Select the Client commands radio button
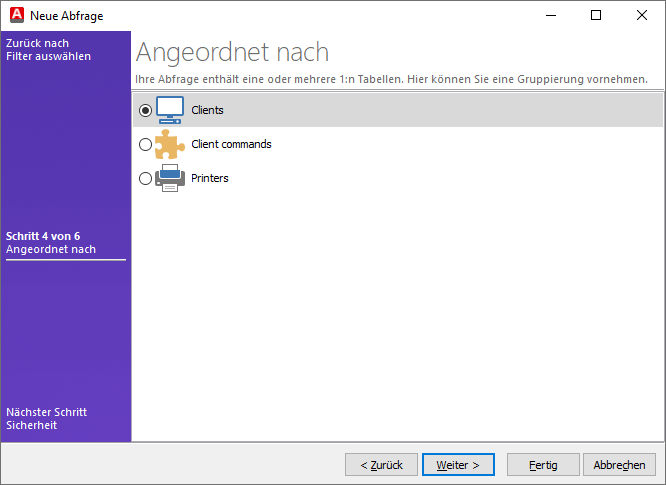Viewport: 666px width, 485px height. [145, 144]
